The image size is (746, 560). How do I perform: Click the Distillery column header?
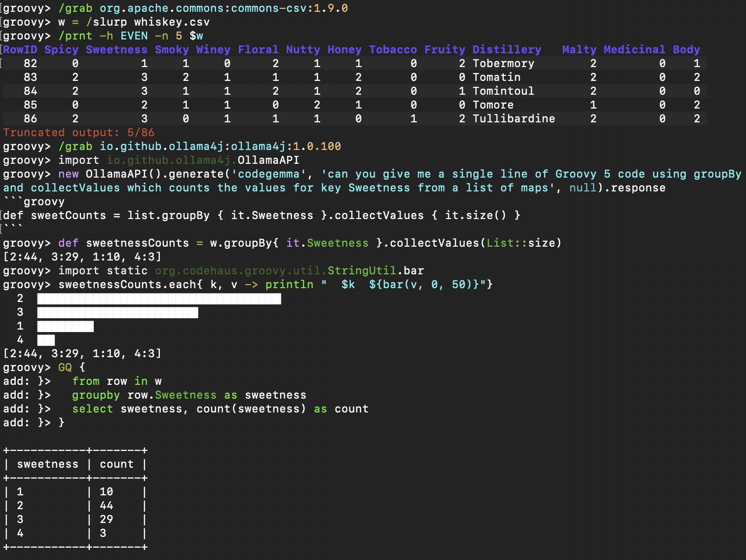(x=507, y=49)
